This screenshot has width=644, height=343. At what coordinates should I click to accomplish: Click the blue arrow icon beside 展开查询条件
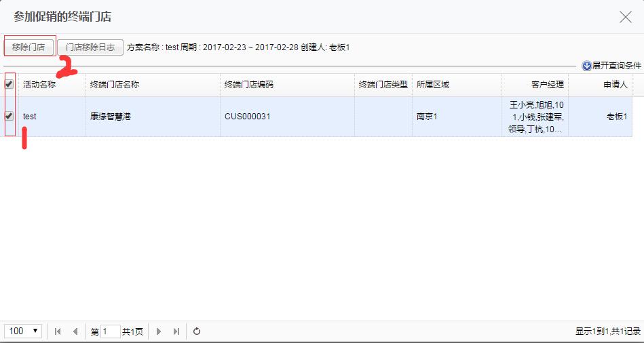tap(586, 66)
